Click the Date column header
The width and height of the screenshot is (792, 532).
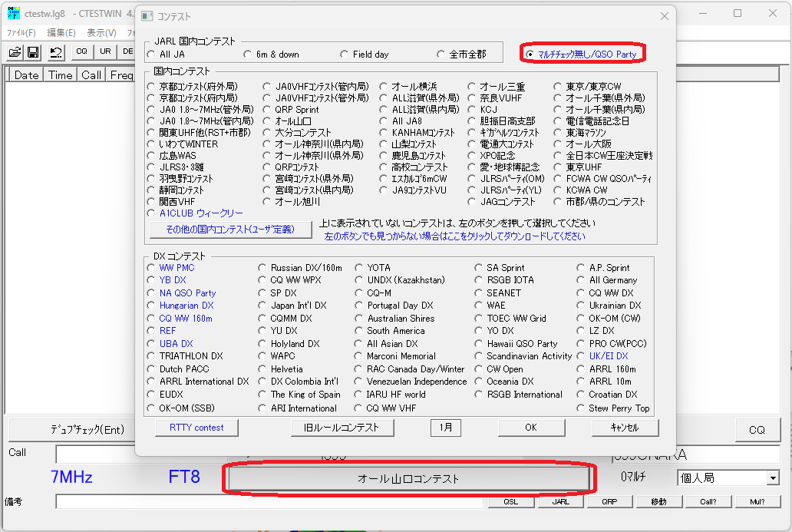[26, 74]
